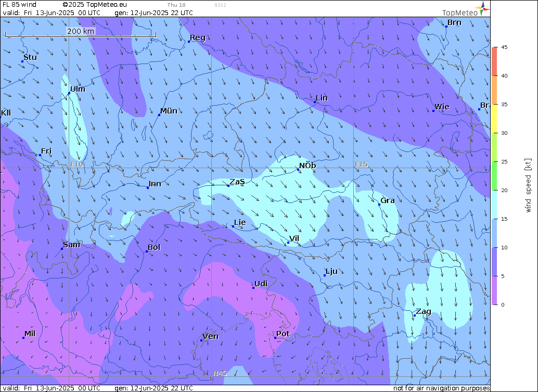Click the Gra city label
The image size is (538, 392).
pos(388,200)
